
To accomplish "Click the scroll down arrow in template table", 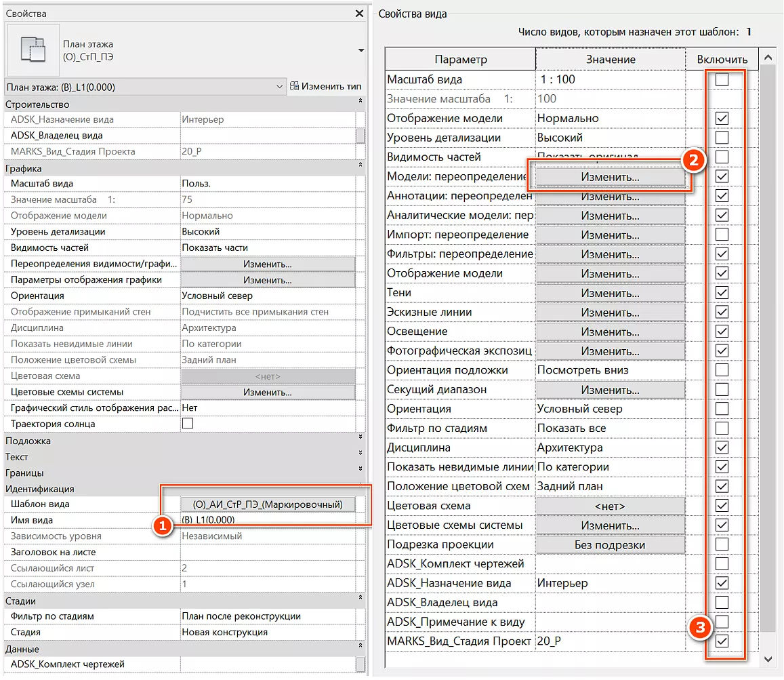I will coord(768,658).
